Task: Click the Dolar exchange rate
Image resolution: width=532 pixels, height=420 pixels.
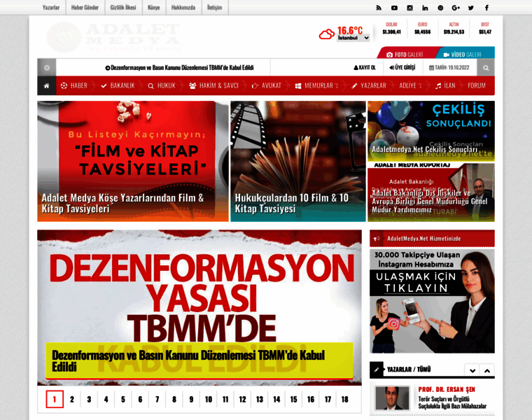Action: 391,29
